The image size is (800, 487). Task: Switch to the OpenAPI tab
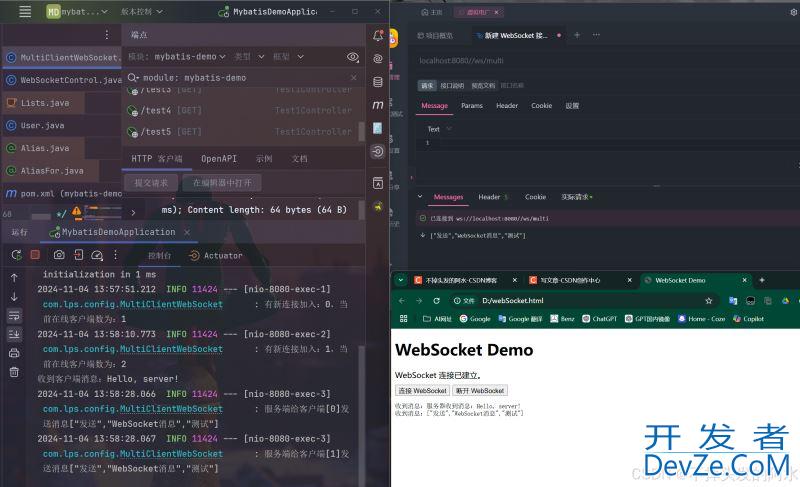(x=219, y=159)
